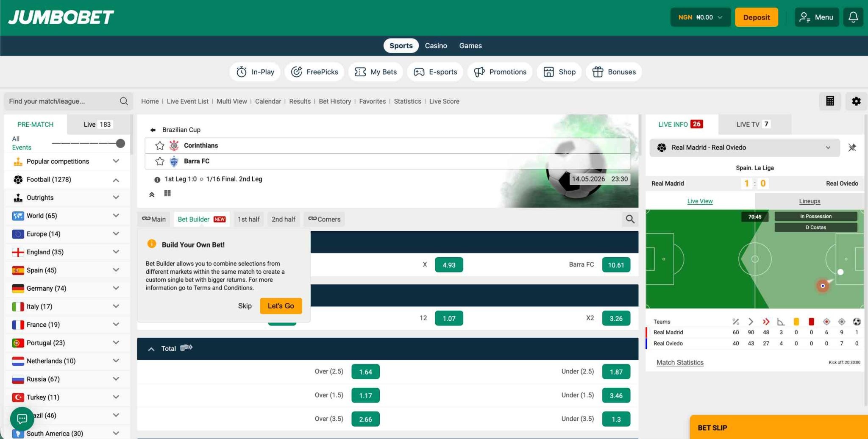This screenshot has height=439, width=868.
Task: Open Match Statistics link
Action: pyautogui.click(x=680, y=362)
